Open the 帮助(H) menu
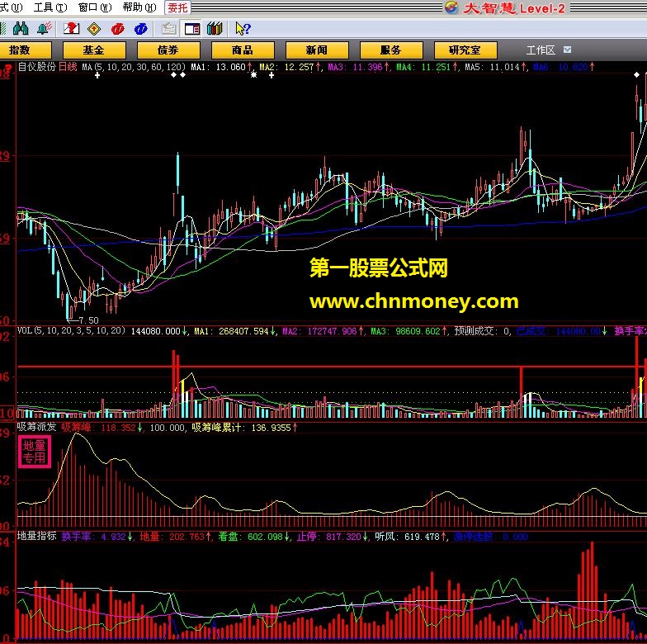The width and height of the screenshot is (647, 644). pyautogui.click(x=139, y=7)
